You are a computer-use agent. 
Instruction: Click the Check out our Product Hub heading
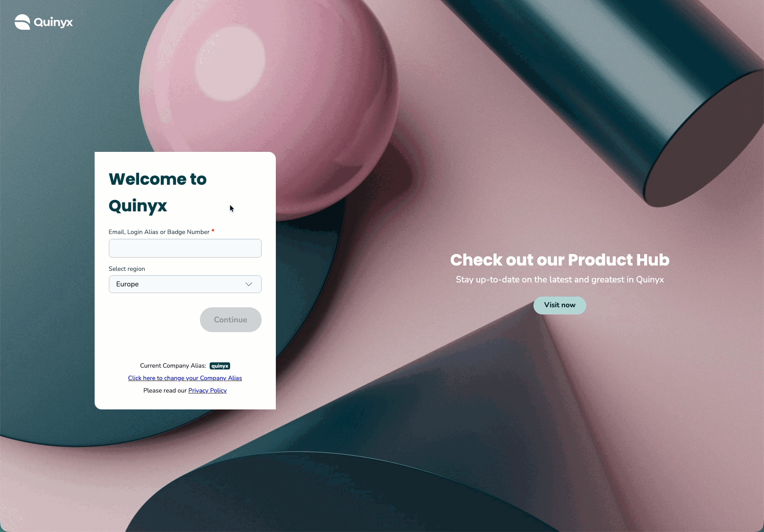click(560, 260)
